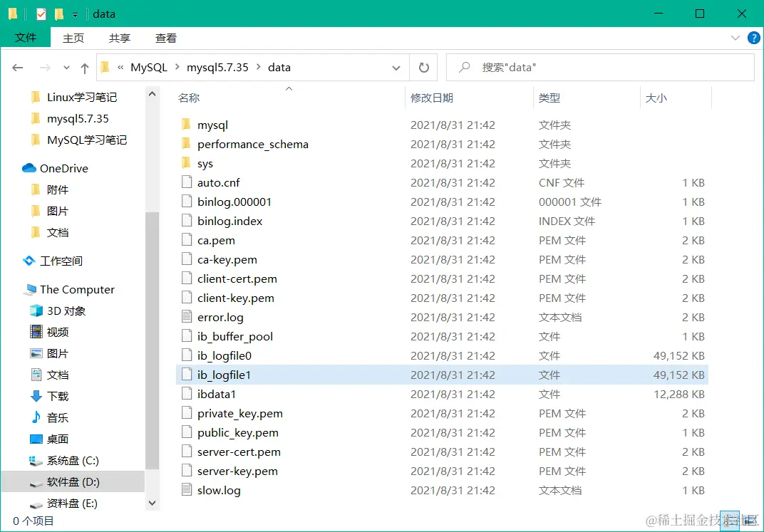Select the sys folder icon
Viewport: 764px width, 532px height.
pyautogui.click(x=186, y=163)
